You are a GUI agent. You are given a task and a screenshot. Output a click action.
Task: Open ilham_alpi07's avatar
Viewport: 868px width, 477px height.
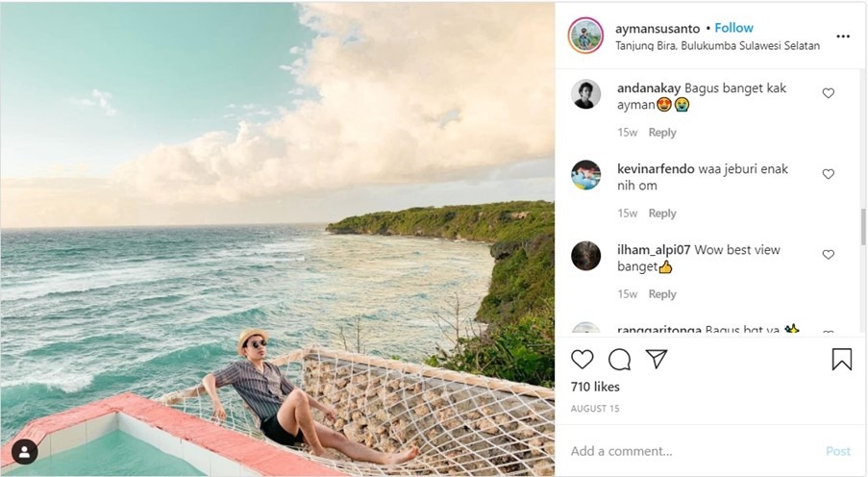(x=586, y=256)
